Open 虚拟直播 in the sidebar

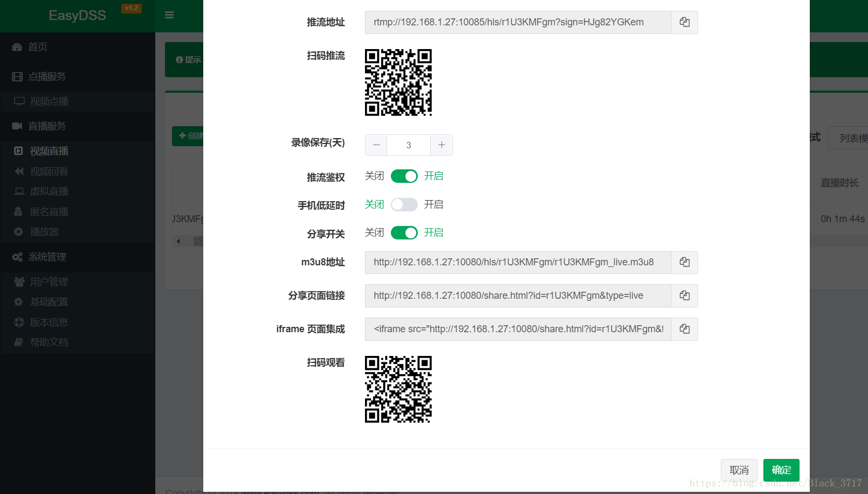pyautogui.click(x=78, y=191)
